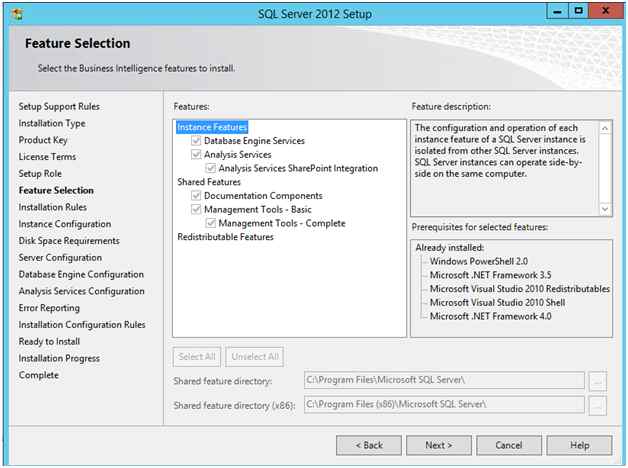Select Microsoft .NET Framework 4.0 prerequisite
The height and width of the screenshot is (468, 628).
pyautogui.click(x=490, y=316)
